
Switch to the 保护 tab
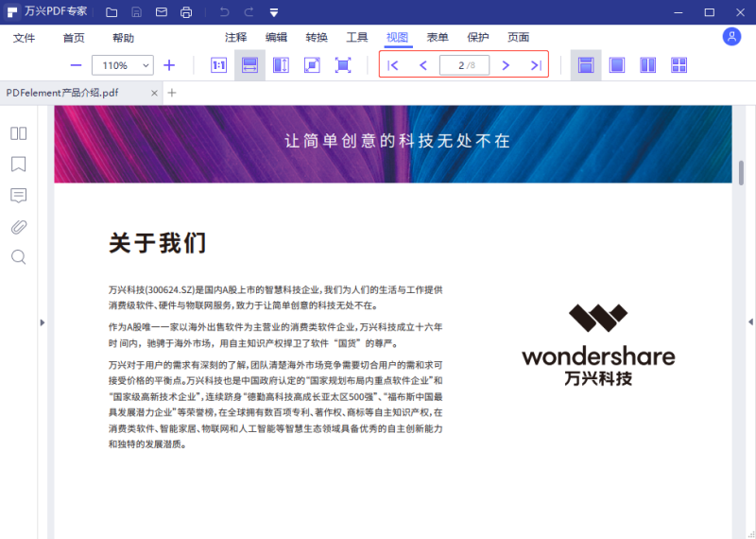(478, 37)
